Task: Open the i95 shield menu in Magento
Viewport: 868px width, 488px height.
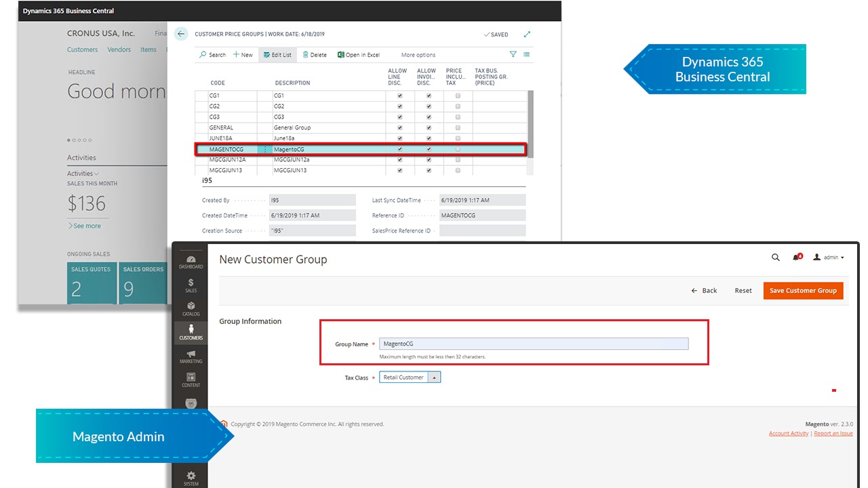Action: (191, 403)
